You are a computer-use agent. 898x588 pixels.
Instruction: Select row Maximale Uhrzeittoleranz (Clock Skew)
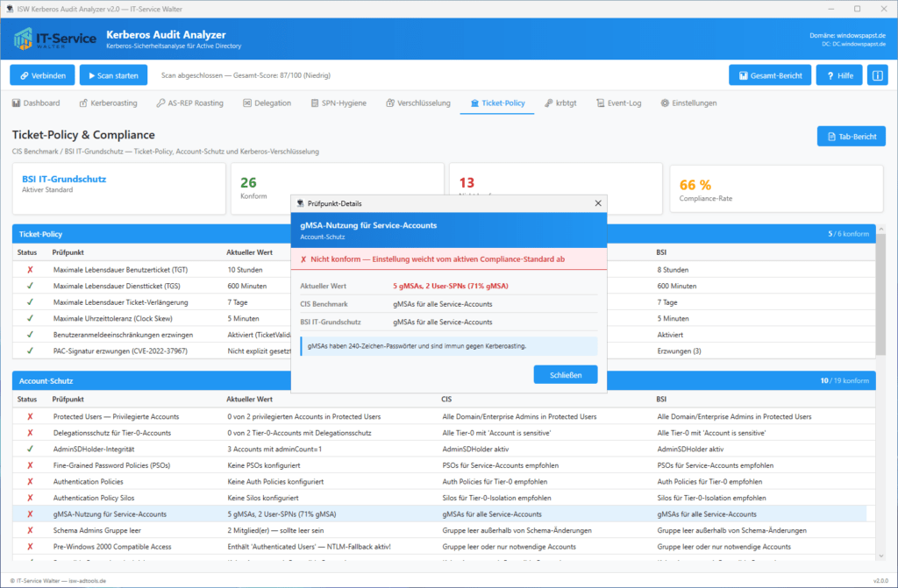coord(444,318)
